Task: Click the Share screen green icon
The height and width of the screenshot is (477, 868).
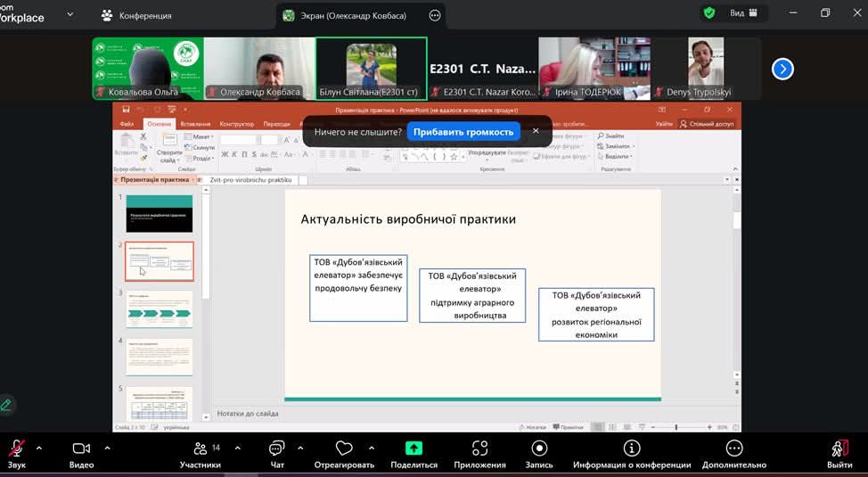Action: pyautogui.click(x=414, y=448)
